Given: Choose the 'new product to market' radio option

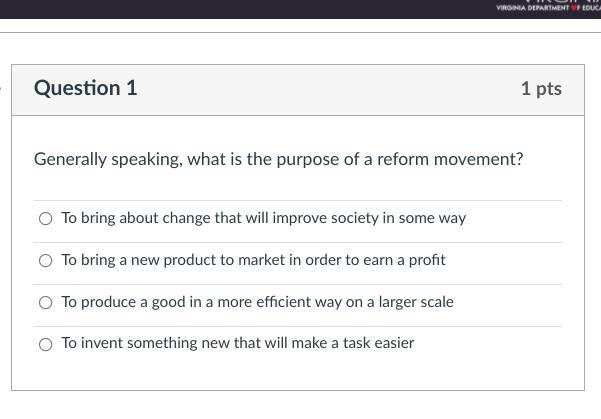Looking at the screenshot, I should pyautogui.click(x=46, y=261).
